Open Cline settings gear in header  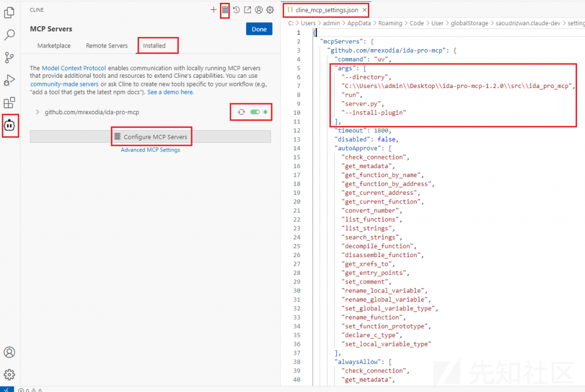(x=270, y=10)
